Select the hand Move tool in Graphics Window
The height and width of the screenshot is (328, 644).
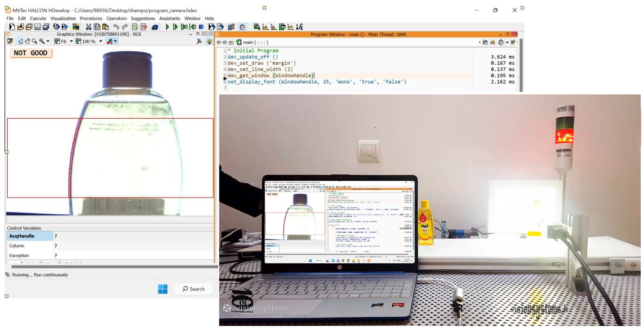coord(27,41)
